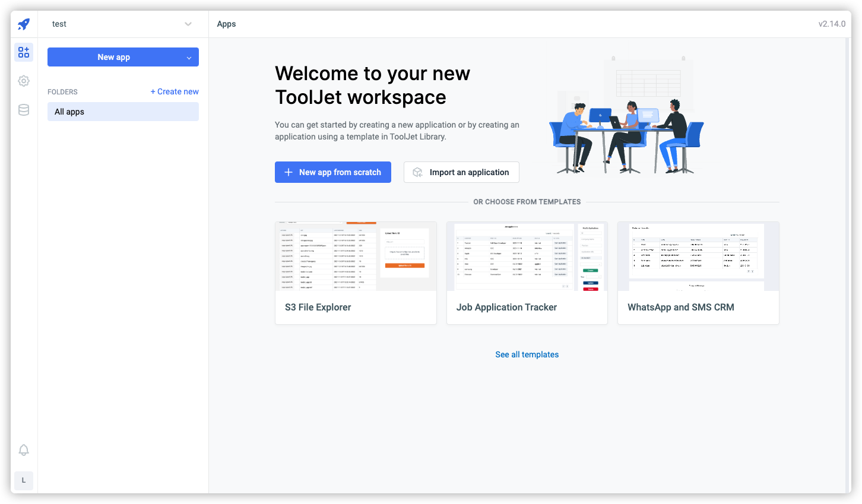Click New app from scratch button

point(333,172)
